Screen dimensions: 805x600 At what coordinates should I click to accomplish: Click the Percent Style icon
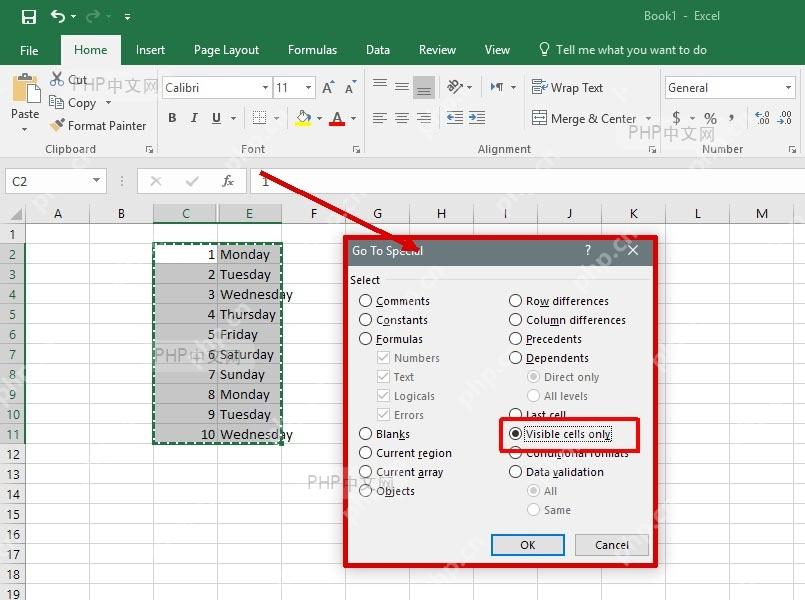click(x=710, y=119)
